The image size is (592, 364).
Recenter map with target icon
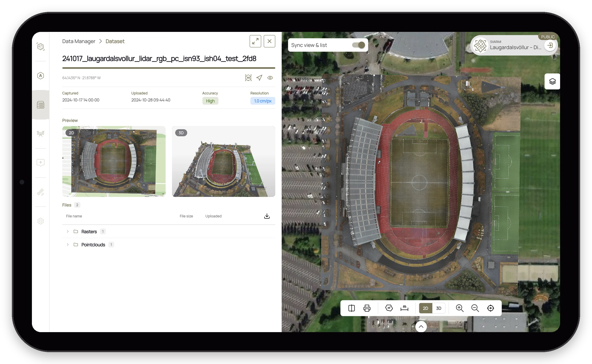coord(491,308)
